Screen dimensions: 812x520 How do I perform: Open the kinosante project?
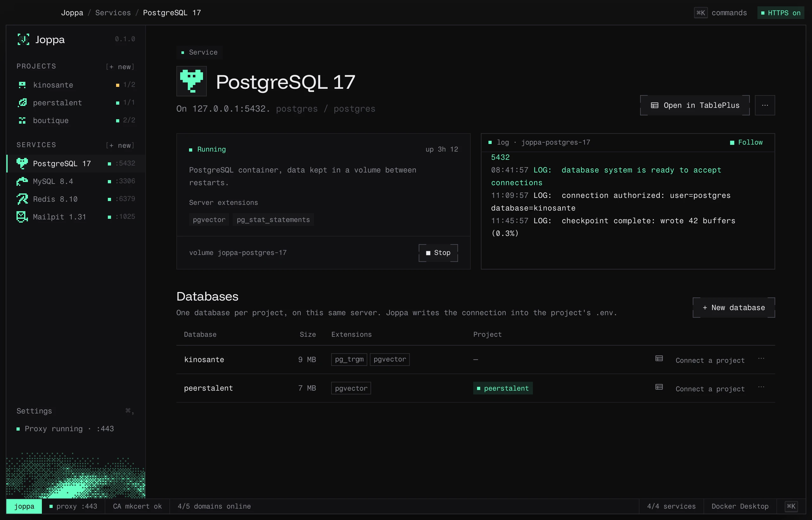pyautogui.click(x=76, y=85)
